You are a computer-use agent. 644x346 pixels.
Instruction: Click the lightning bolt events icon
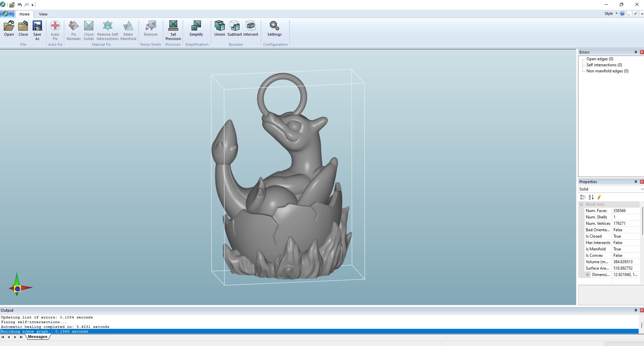tap(599, 197)
